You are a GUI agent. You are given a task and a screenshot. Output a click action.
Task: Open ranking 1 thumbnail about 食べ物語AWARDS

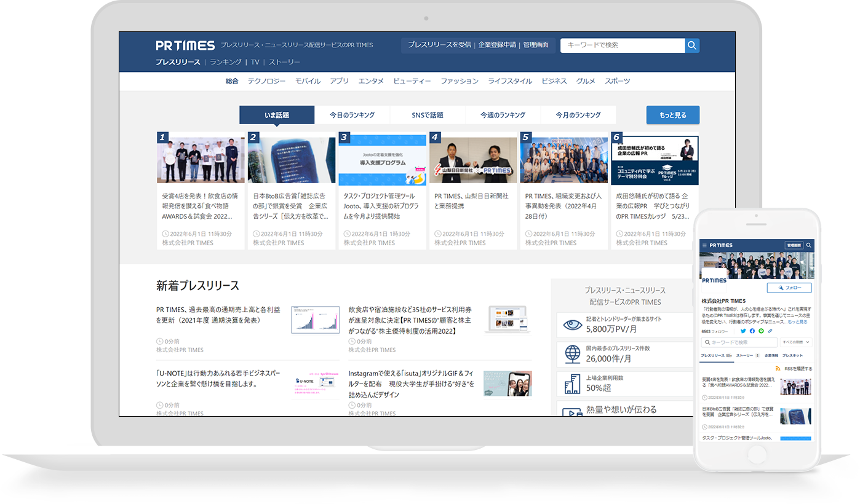click(x=201, y=160)
